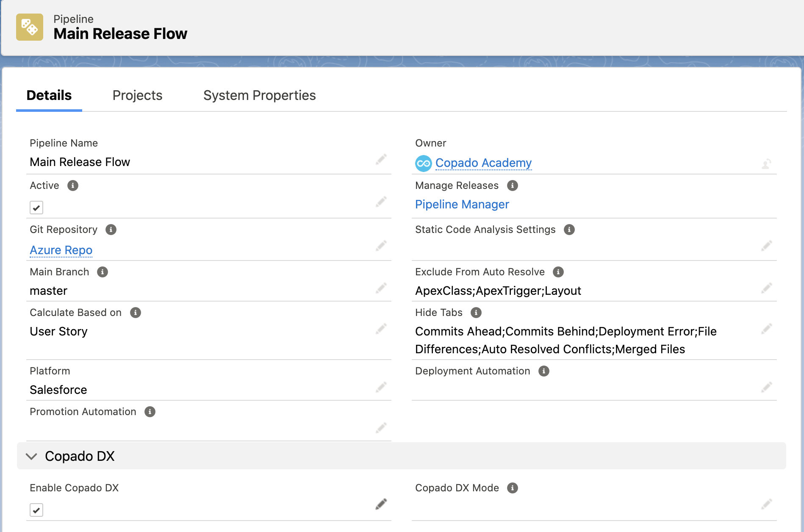Toggle the Active checkbox
This screenshot has width=804, height=532.
[36, 208]
